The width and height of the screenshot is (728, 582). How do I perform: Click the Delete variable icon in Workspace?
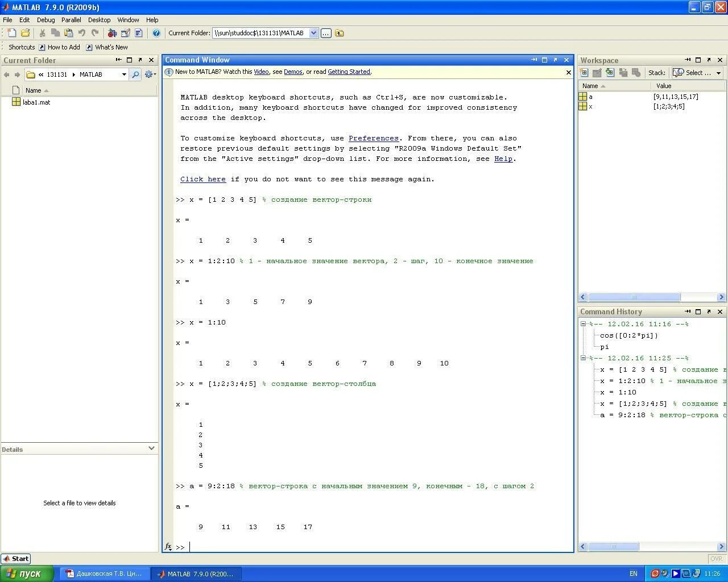(x=636, y=73)
